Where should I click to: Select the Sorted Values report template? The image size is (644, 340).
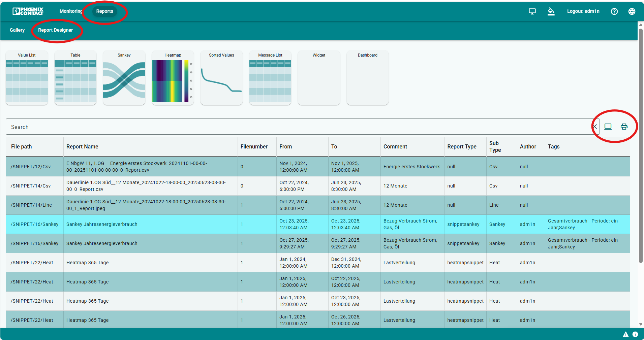(x=221, y=78)
